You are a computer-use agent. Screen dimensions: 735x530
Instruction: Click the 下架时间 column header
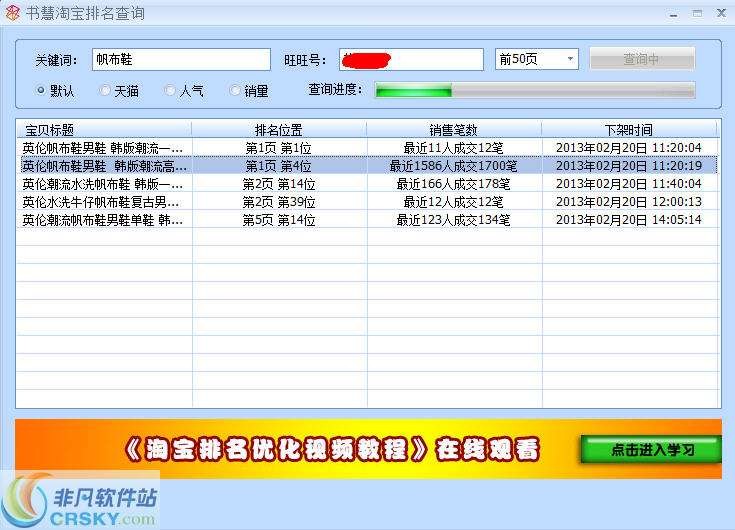[x=629, y=129]
